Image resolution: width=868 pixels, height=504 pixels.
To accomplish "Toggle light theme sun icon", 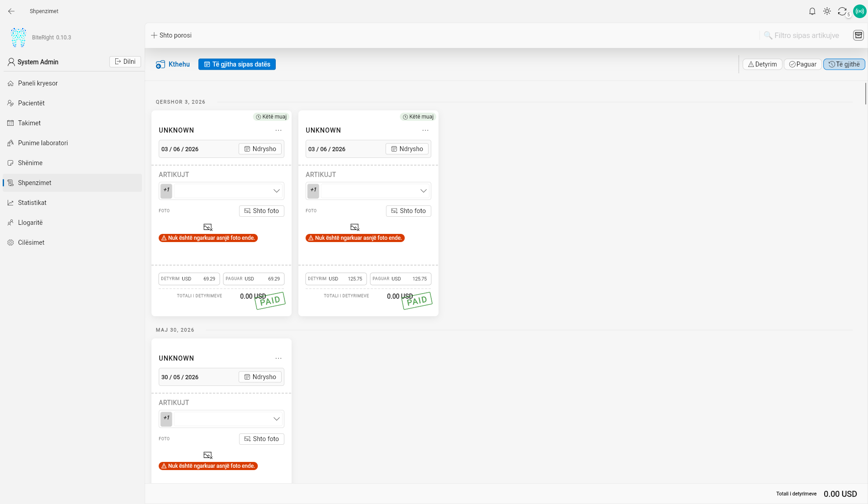I will coord(827,11).
